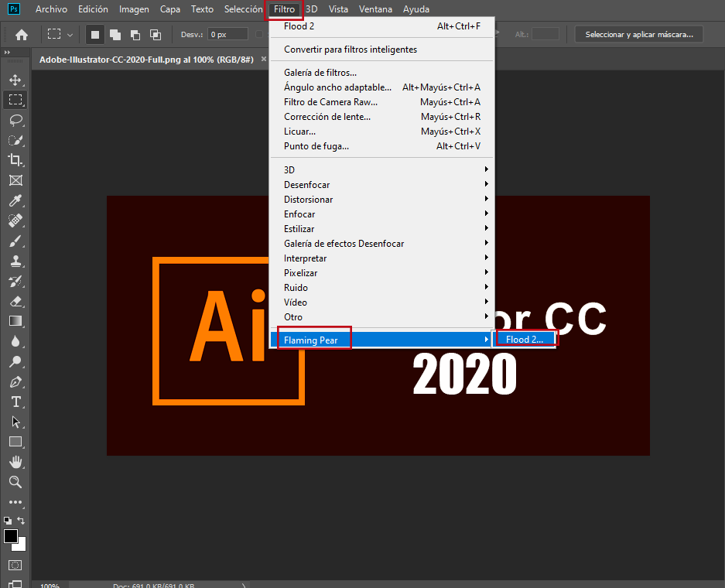Select the Eyedropper tool
This screenshot has height=588, width=725.
15,200
